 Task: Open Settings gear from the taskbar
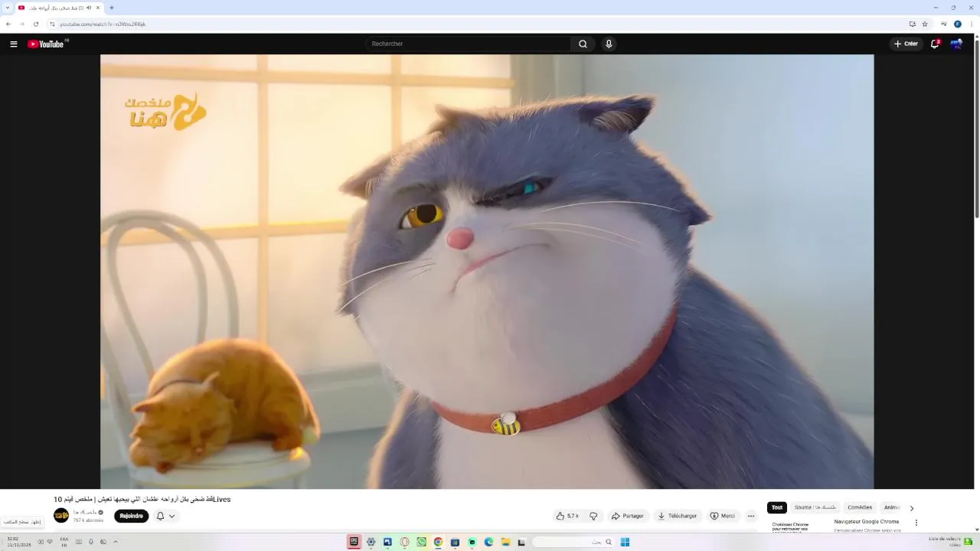(371, 542)
